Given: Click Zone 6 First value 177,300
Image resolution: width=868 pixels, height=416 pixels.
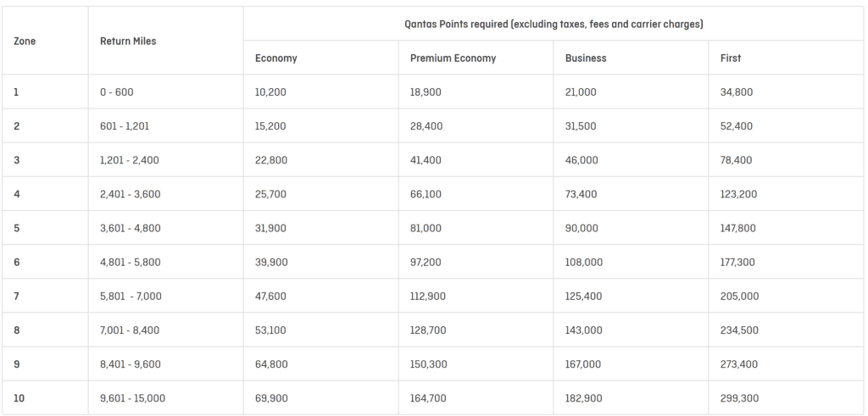Looking at the screenshot, I should [738, 263].
